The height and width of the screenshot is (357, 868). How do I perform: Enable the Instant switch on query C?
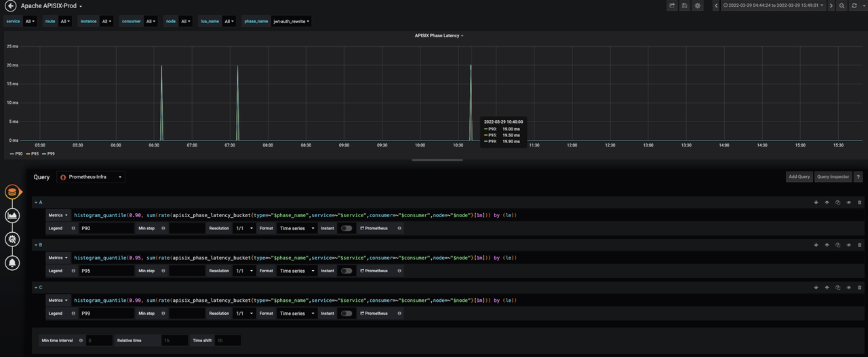347,314
